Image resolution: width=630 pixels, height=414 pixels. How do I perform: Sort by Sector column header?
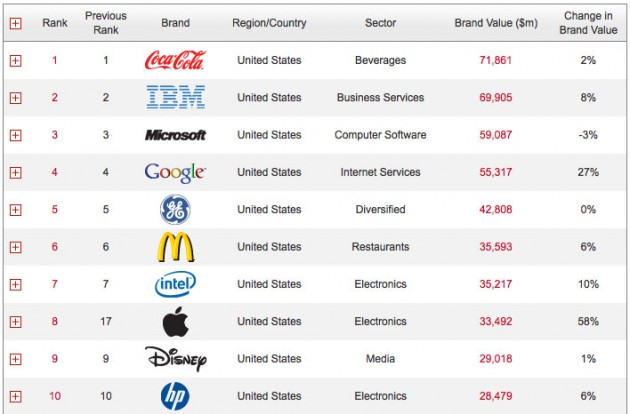coord(380,21)
